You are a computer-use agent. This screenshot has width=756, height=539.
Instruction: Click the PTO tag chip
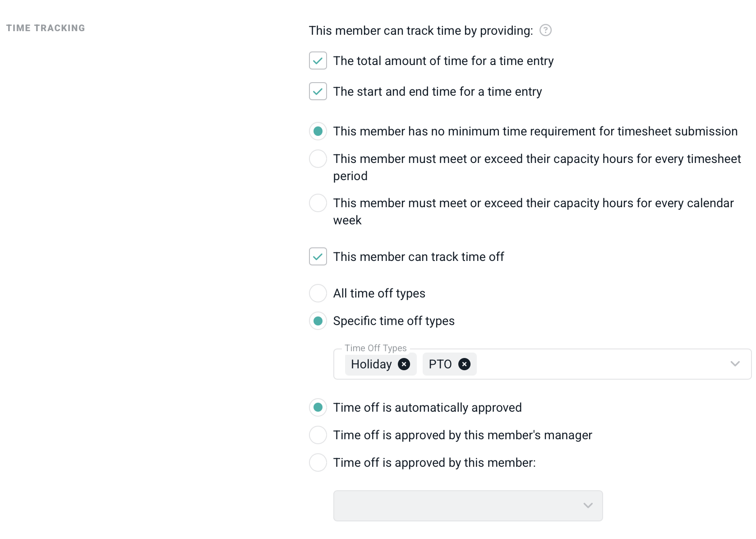coord(440,364)
